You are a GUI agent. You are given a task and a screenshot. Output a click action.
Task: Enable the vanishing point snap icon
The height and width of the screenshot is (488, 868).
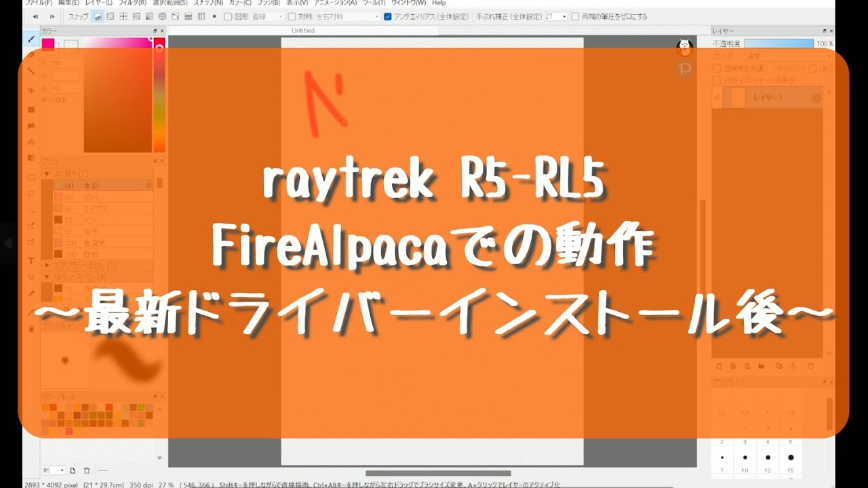pyautogui.click(x=137, y=16)
